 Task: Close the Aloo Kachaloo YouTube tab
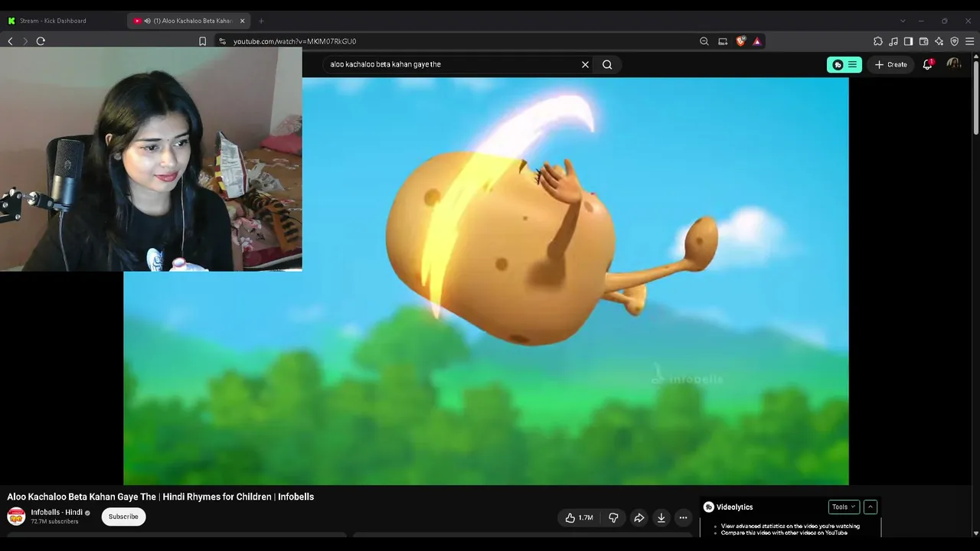click(242, 21)
